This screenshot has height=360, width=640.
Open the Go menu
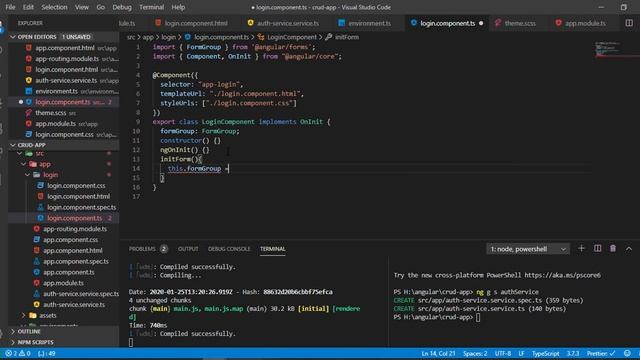point(100,7)
